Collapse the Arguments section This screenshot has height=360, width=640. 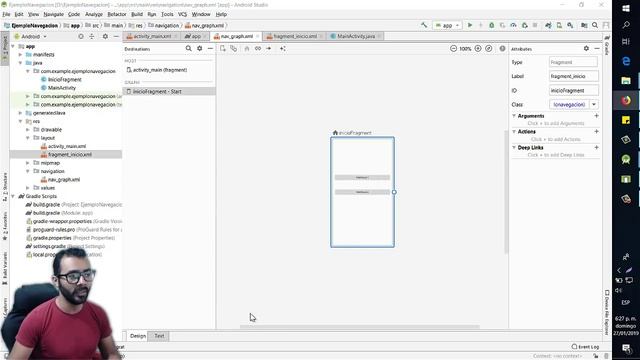[x=514, y=116]
